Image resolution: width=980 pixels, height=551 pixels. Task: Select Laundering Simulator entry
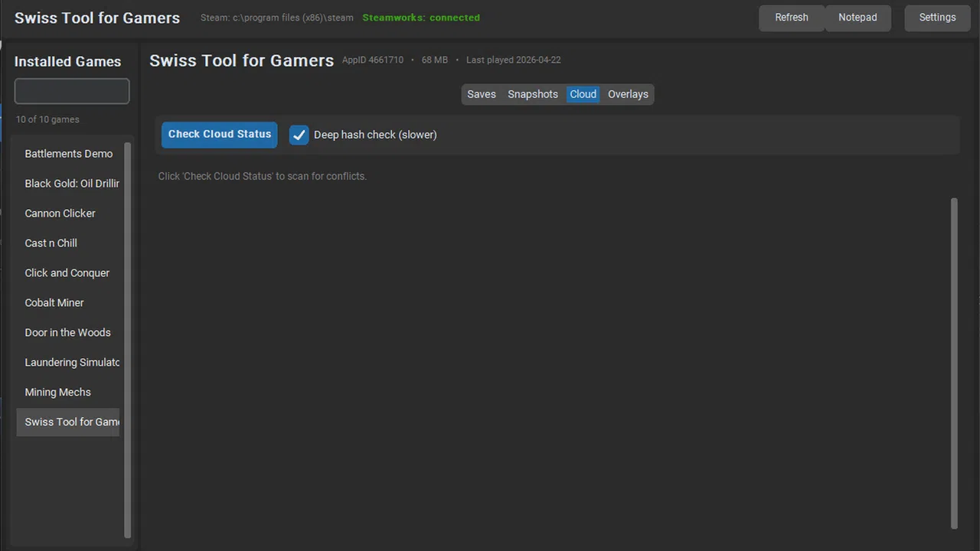pyautogui.click(x=68, y=363)
